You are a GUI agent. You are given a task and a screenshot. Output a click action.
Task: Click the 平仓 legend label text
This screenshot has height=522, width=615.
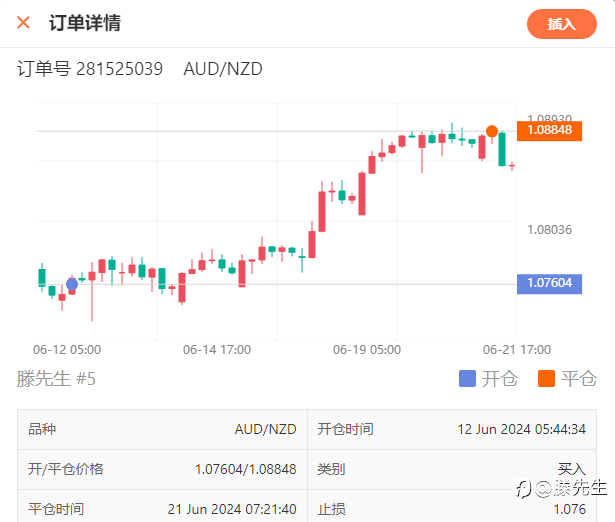579,379
